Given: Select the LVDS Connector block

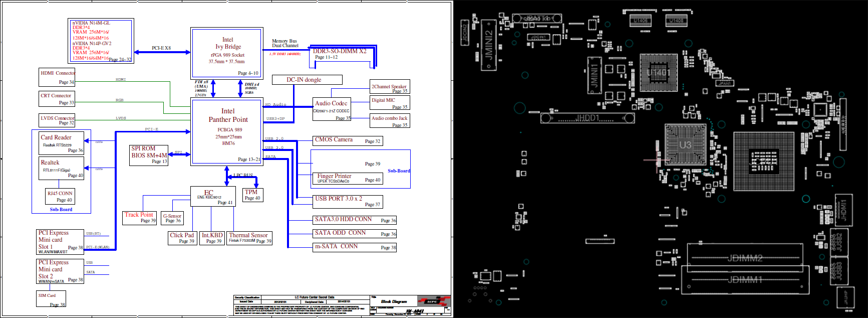Looking at the screenshot, I should coord(57,120).
